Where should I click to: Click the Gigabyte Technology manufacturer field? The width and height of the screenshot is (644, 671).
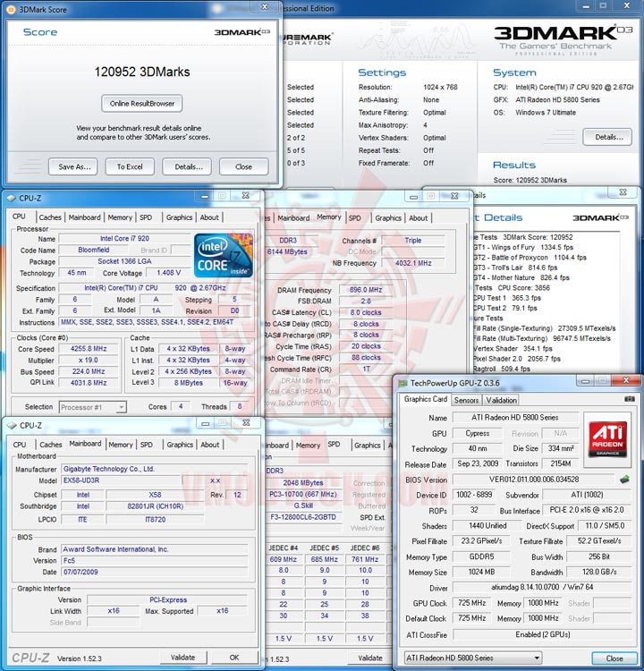click(154, 469)
